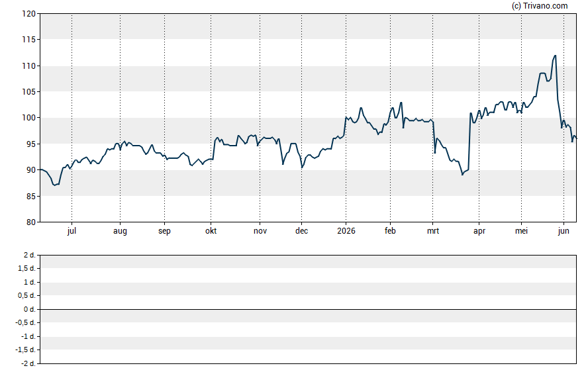
Task: Click the '-1 d.' lower axis label
Action: [28, 336]
